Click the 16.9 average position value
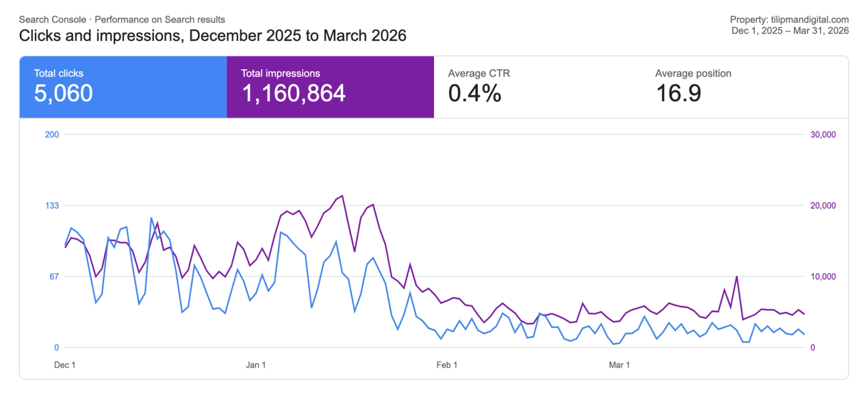The width and height of the screenshot is (868, 410). point(679,93)
